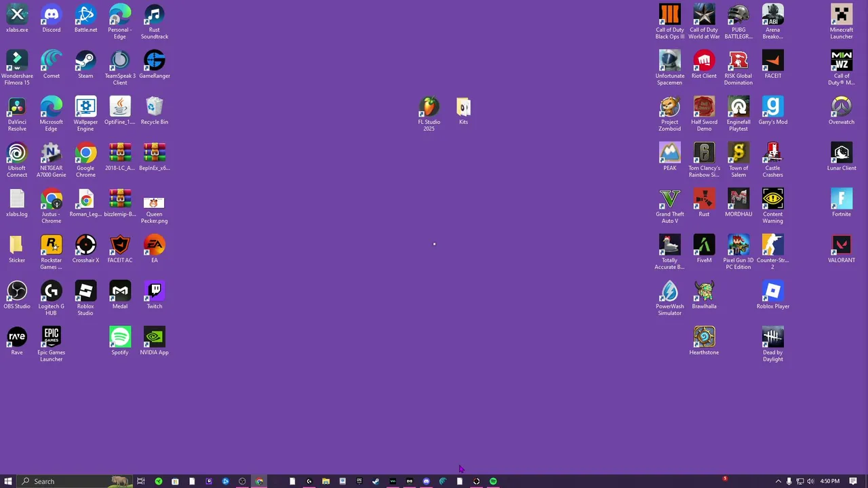Click the Sticker folder on desktop
Viewport: 868px width, 488px height.
pos(17,249)
